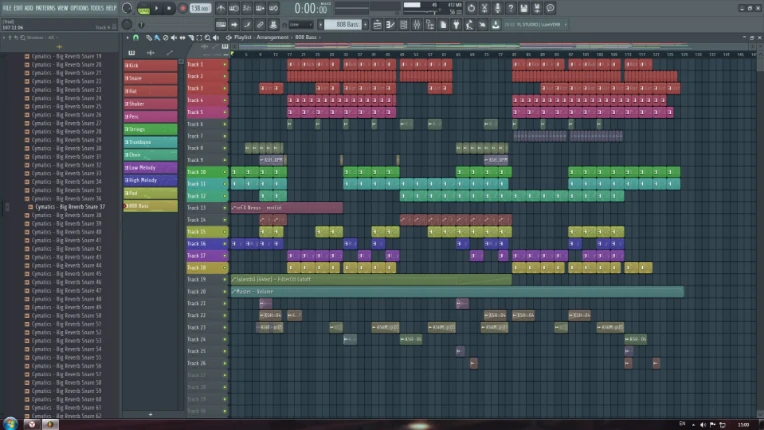Click the Record button in transport
Screen dimensions: 764x430
(182, 8)
